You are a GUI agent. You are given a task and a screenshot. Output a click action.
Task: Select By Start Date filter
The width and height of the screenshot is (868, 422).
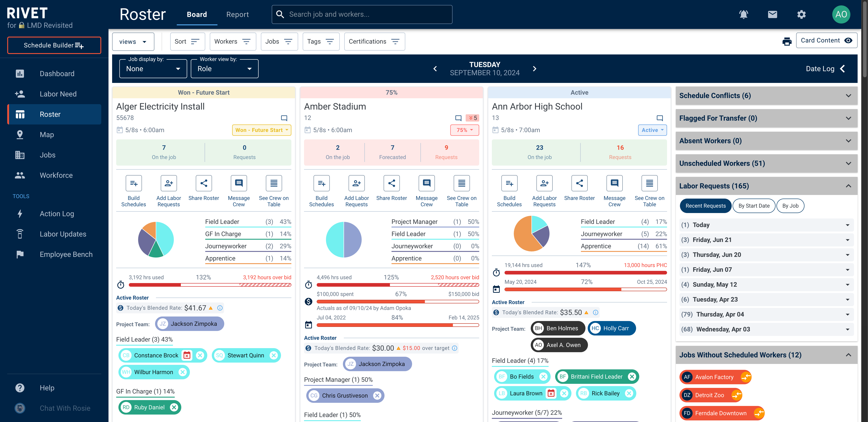(x=754, y=206)
